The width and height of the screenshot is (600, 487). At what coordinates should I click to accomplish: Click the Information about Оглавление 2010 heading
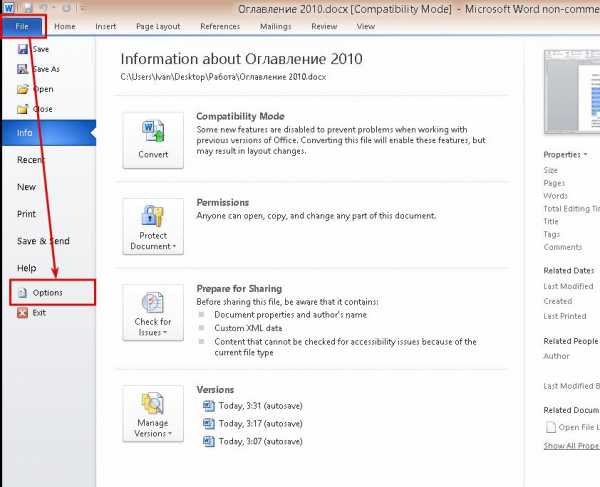tap(241, 59)
